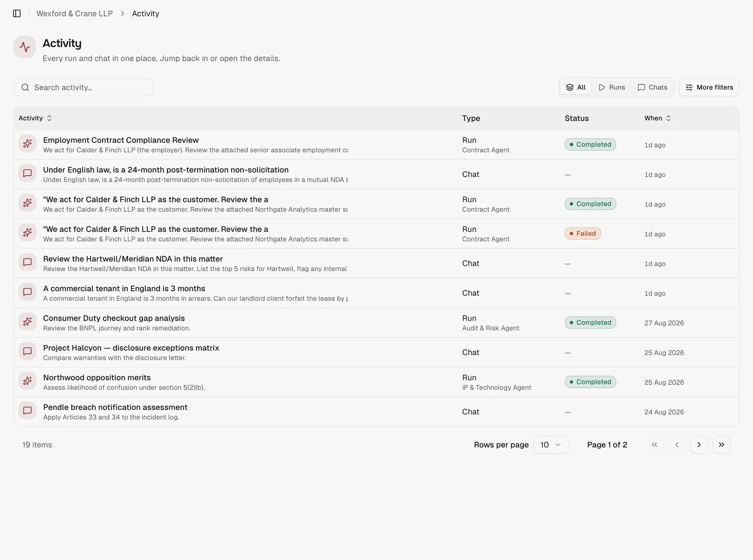The width and height of the screenshot is (753, 560).
Task: Click the Failed status badge
Action: 583,233
